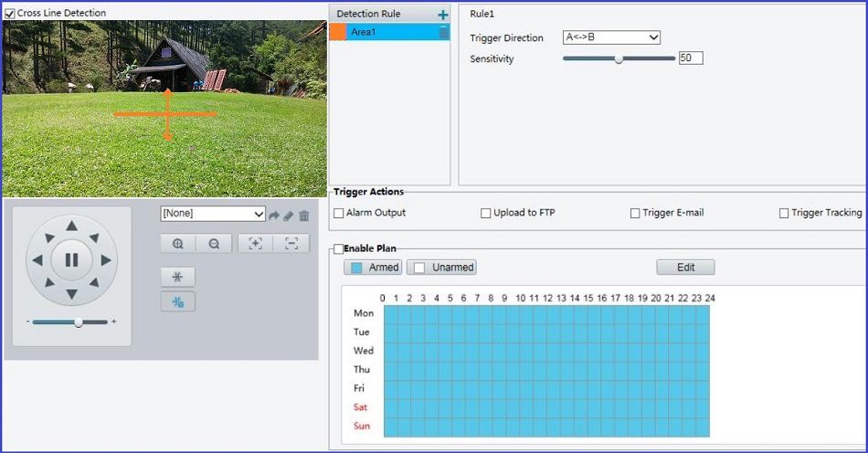Enable Alarm Output checkbox
This screenshot has height=453, width=868.
click(x=339, y=213)
